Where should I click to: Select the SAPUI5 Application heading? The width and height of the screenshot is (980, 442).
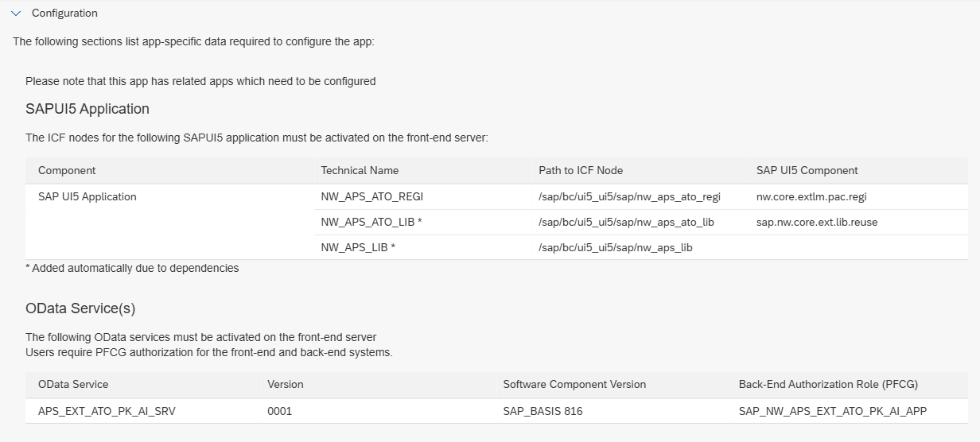pos(87,109)
